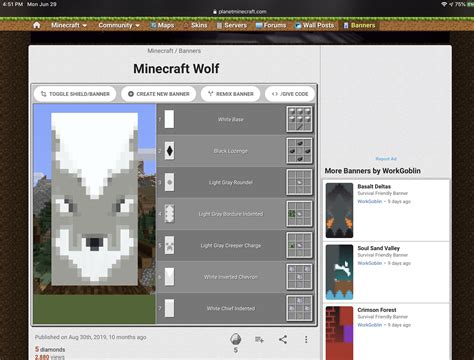Screen dimensions: 474x360
Task: Click the Remix Banner button
Action: 230,94
